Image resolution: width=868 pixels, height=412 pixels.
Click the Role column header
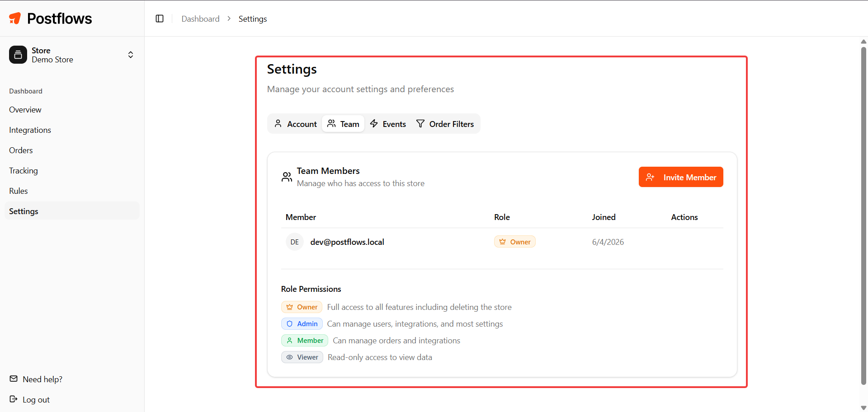tap(502, 217)
